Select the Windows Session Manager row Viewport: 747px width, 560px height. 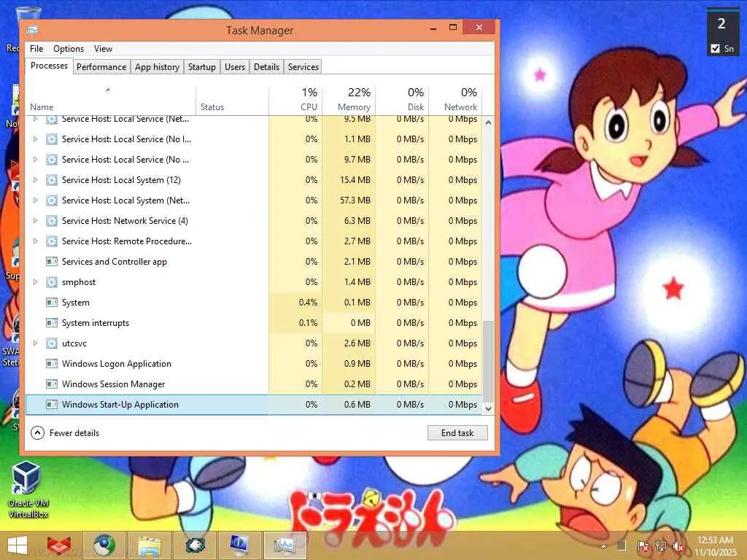pos(255,384)
